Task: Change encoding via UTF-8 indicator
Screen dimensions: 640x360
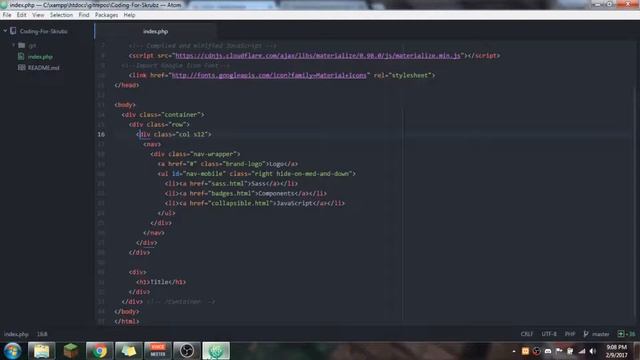Action: [549, 334]
